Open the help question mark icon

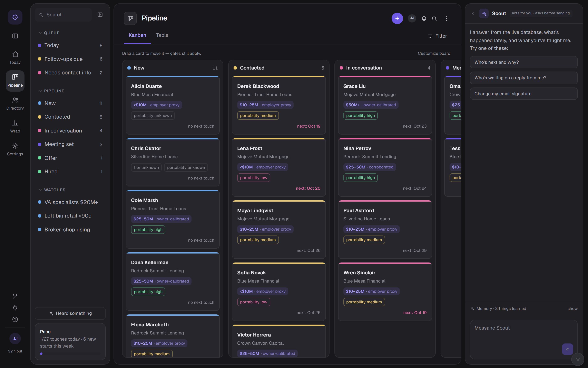click(x=15, y=319)
